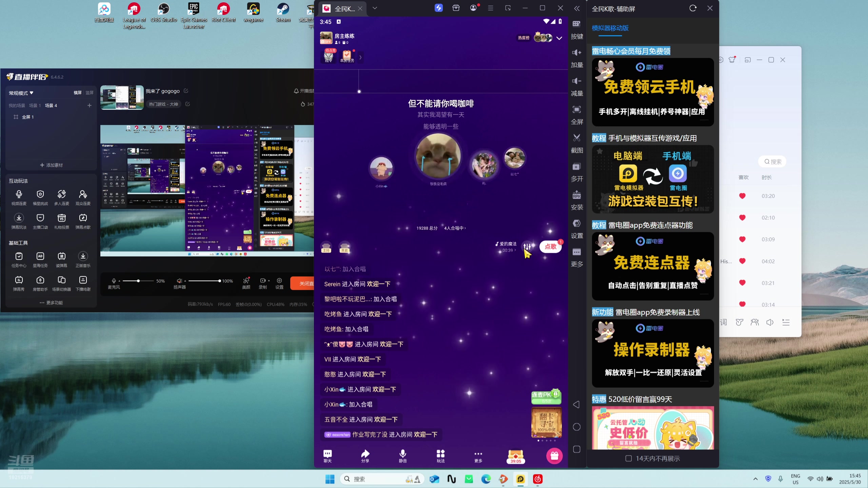The image size is (868, 488).
Task: Open 弹幕点歌 tool
Action: (x=83, y=221)
